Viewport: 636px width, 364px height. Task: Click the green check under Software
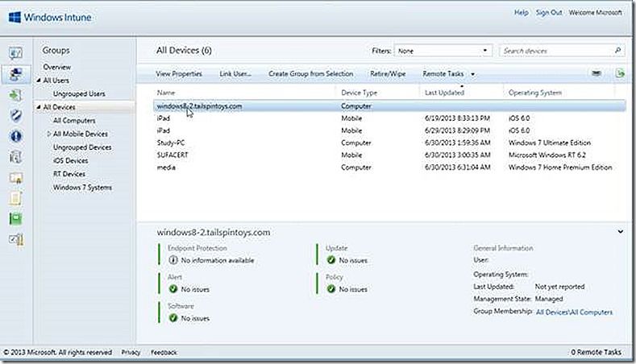pos(173,318)
